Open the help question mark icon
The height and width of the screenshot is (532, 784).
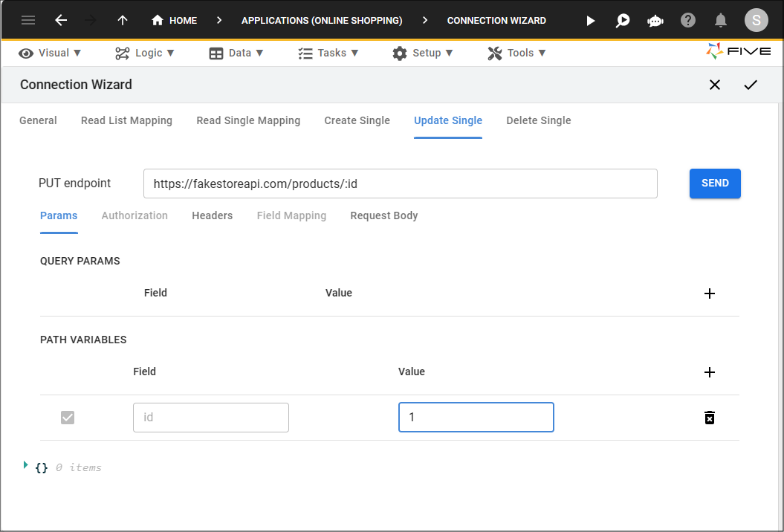(688, 21)
